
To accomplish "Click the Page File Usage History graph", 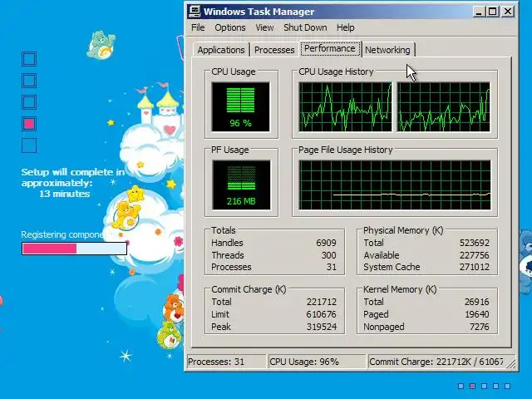I will pos(395,185).
